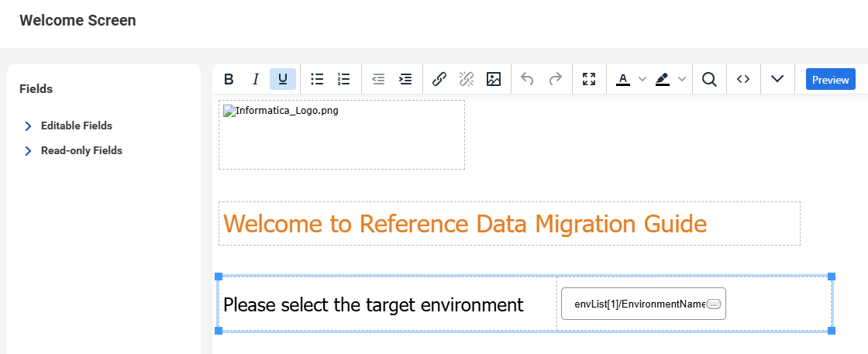Switch the editor to fullscreen mode
868x354 pixels.
pyautogui.click(x=589, y=80)
